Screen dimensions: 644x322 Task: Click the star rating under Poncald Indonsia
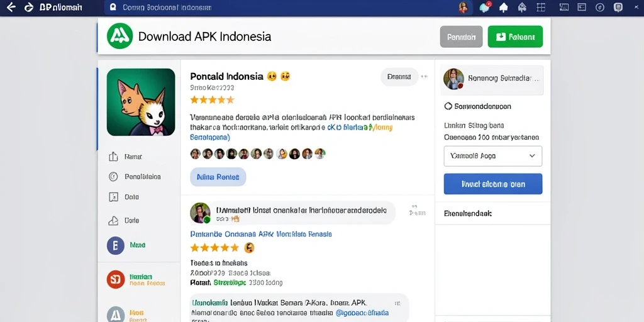point(213,99)
